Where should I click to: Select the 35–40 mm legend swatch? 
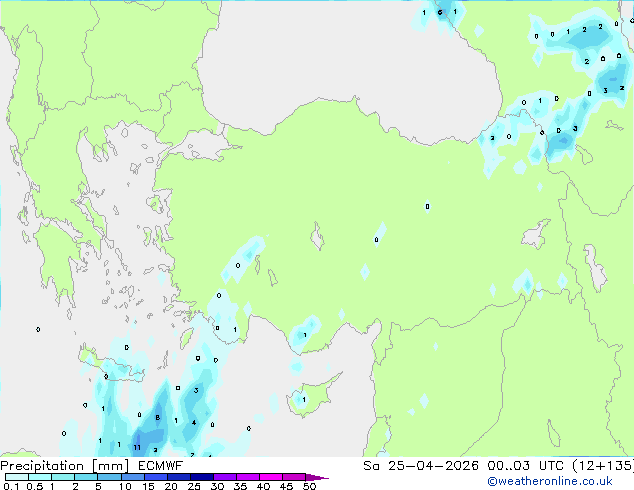click(247, 477)
